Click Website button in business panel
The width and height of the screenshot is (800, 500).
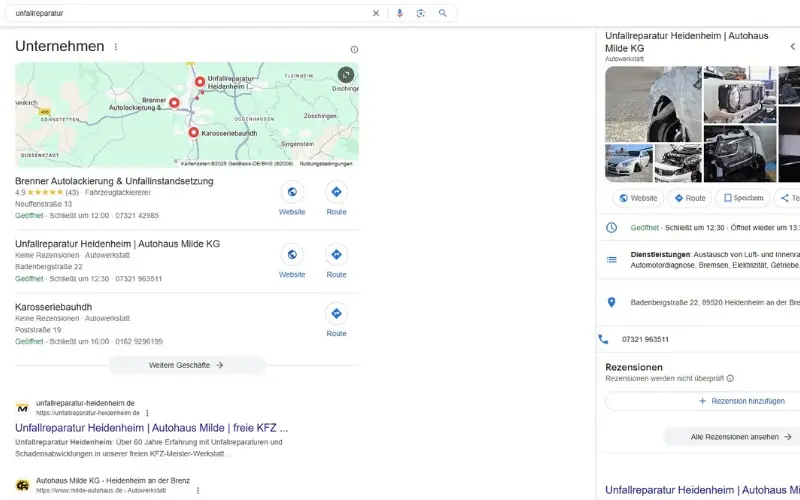638,198
